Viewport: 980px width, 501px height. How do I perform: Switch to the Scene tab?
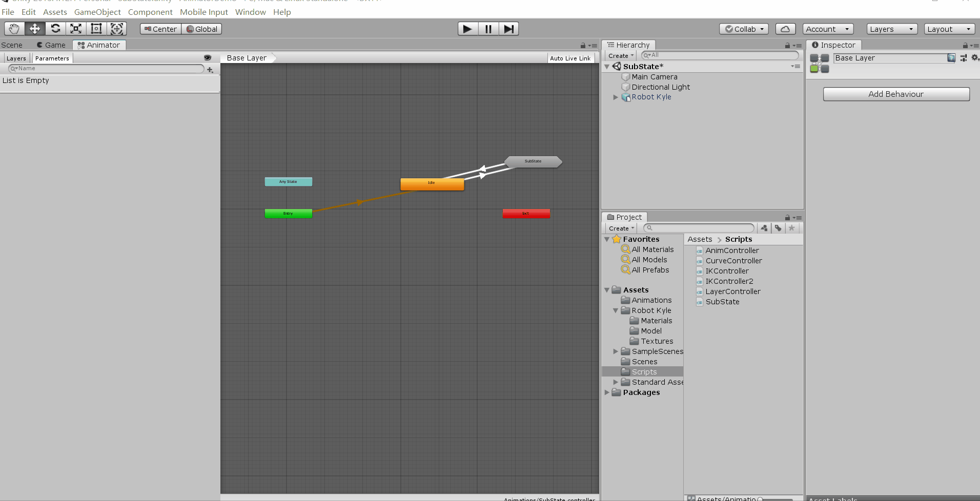coord(12,45)
